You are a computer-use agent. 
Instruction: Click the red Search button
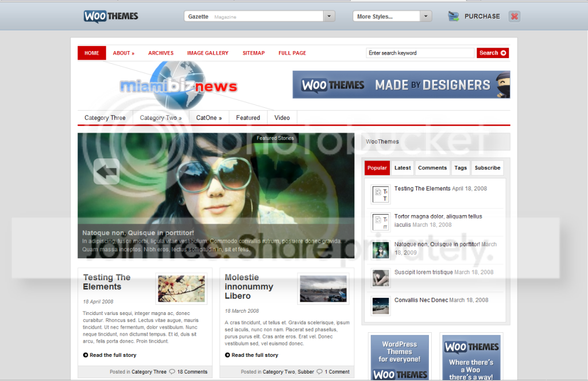[x=493, y=53]
